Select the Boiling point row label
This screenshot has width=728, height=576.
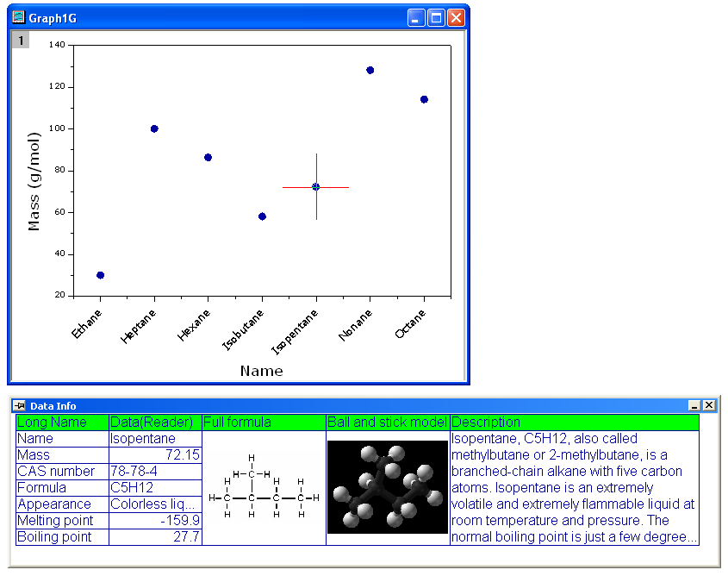[x=62, y=537]
